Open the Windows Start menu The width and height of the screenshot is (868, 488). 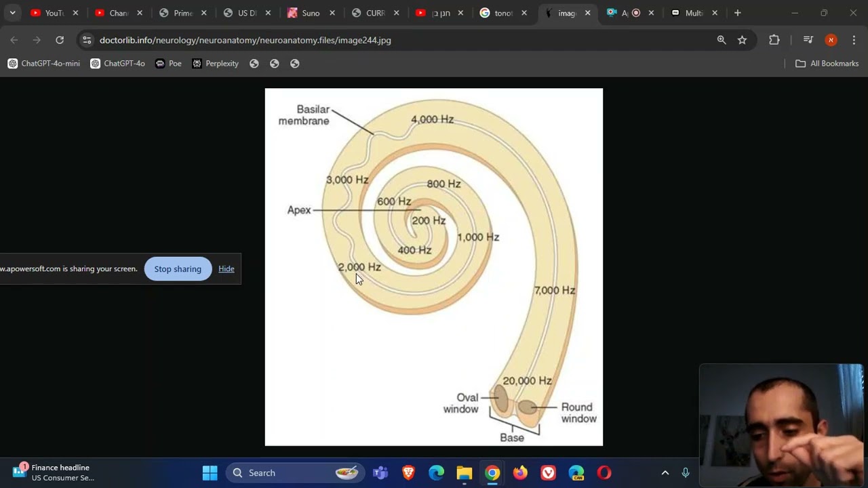click(210, 472)
